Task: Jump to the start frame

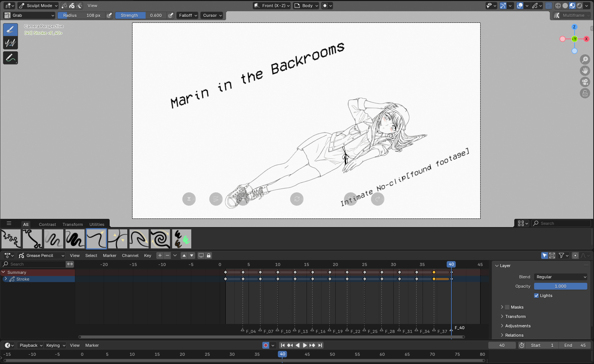Action: 283,345
